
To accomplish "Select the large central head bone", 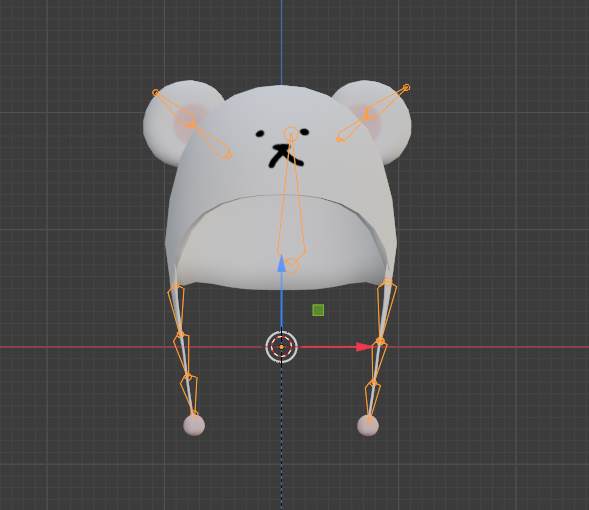I will (291, 199).
